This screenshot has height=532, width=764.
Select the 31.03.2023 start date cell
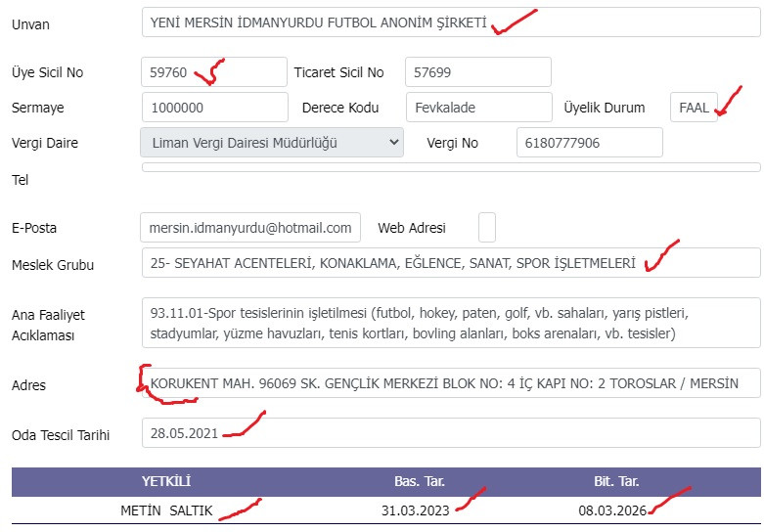415,510
